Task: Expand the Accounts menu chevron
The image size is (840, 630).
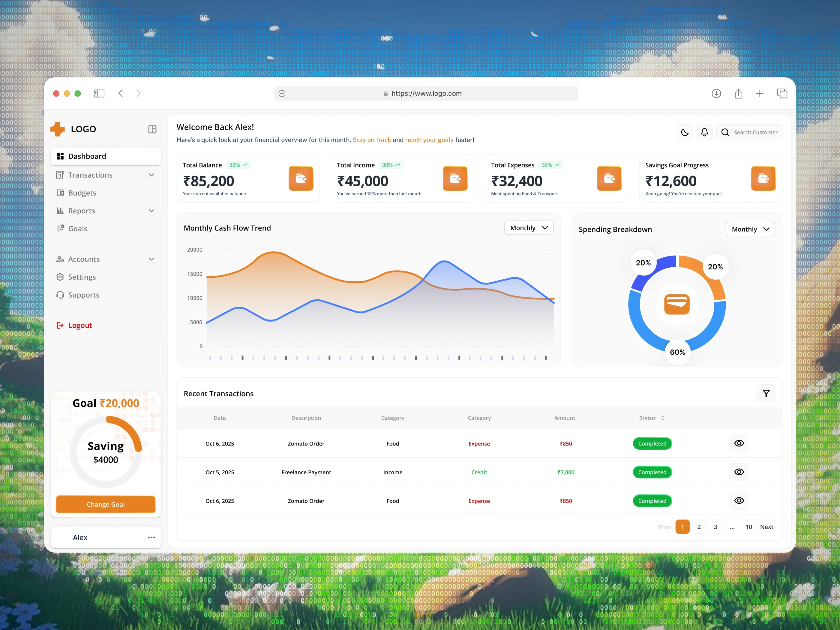Action: [151, 259]
